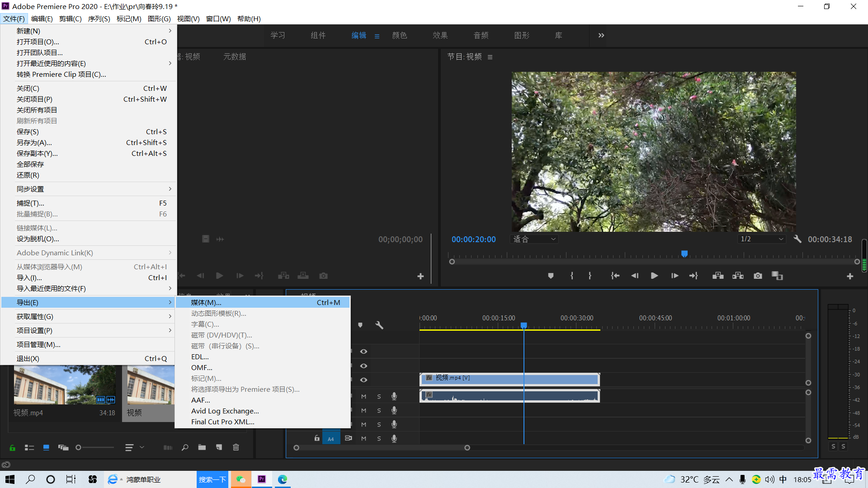Switch Project panel to list view

(29, 448)
